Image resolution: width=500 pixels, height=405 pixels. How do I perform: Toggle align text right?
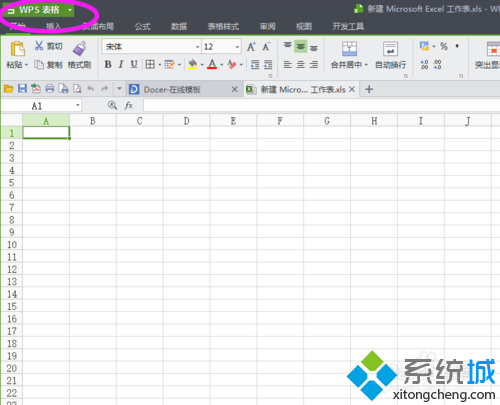tap(314, 64)
